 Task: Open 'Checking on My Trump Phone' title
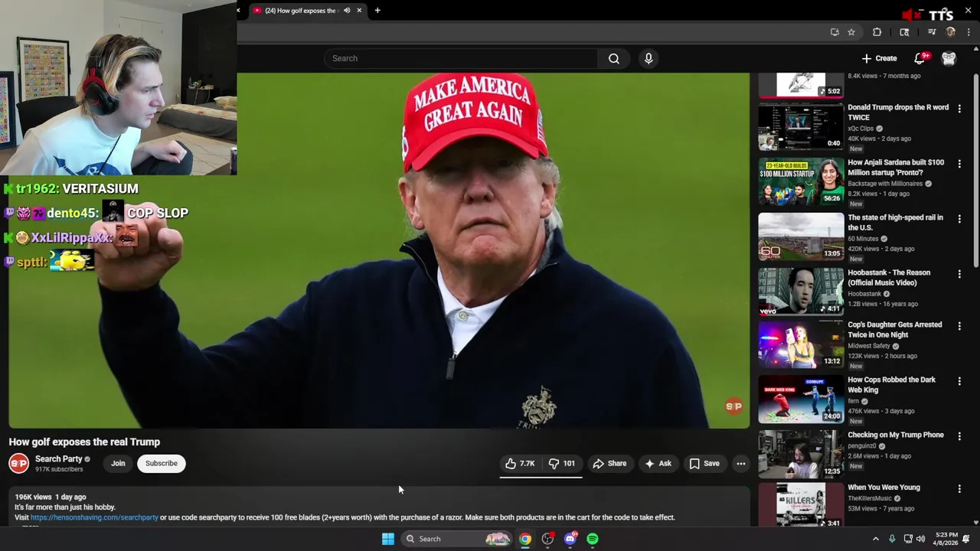895,435
